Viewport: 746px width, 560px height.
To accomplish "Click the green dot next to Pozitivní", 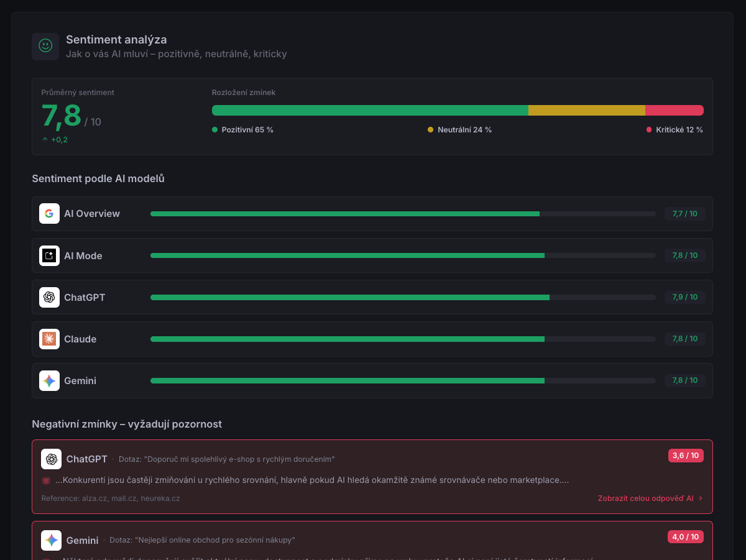I will pyautogui.click(x=214, y=130).
